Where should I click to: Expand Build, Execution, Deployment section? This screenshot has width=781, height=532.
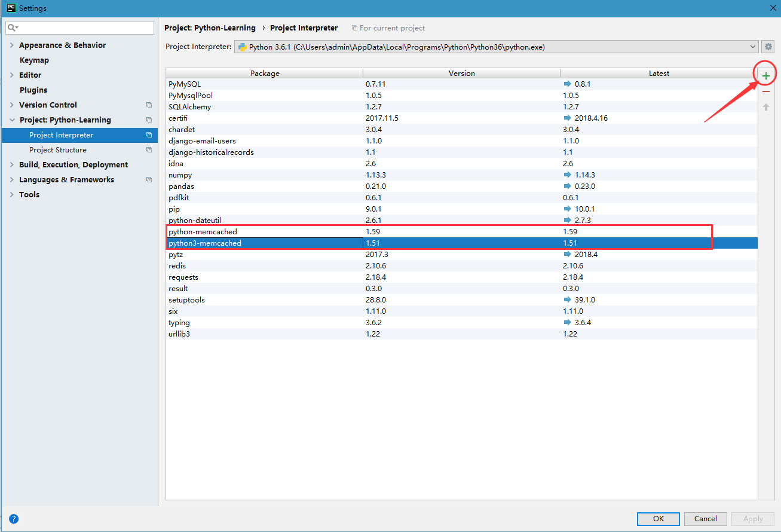click(x=12, y=164)
